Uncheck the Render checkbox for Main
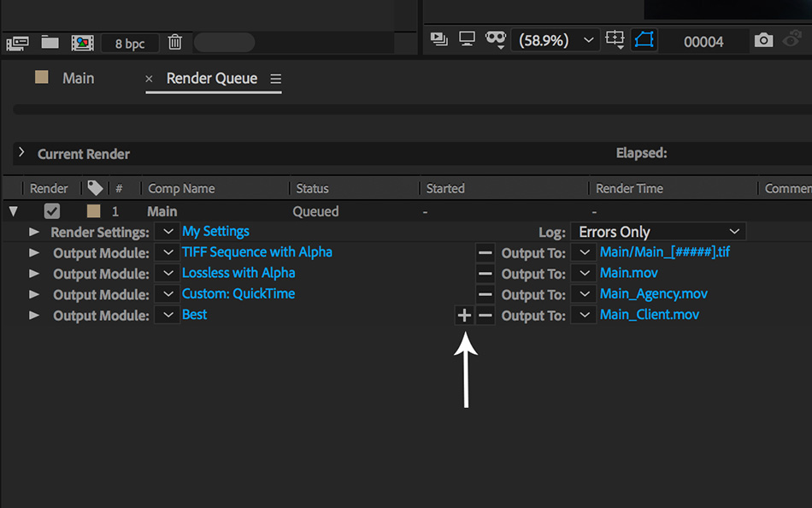This screenshot has width=812, height=508. 52,211
